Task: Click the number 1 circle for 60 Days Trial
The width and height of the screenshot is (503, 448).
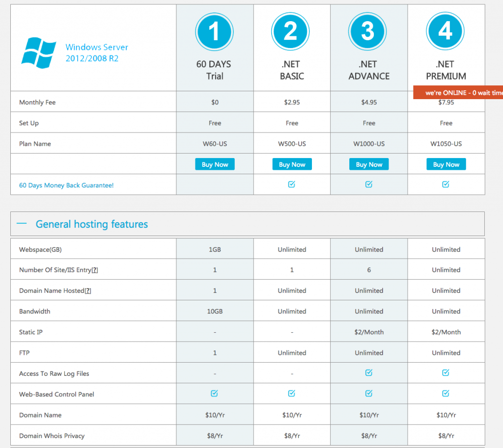Action: [x=214, y=32]
